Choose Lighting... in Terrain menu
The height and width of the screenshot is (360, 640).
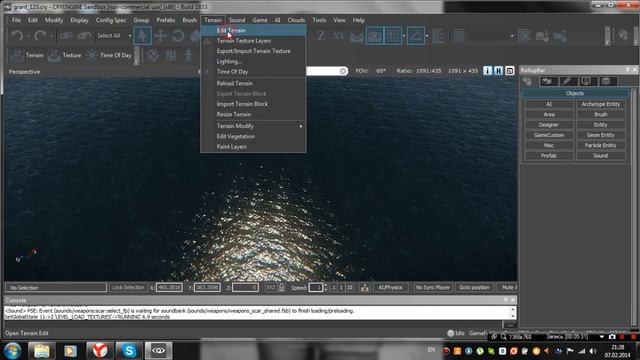tap(253, 61)
